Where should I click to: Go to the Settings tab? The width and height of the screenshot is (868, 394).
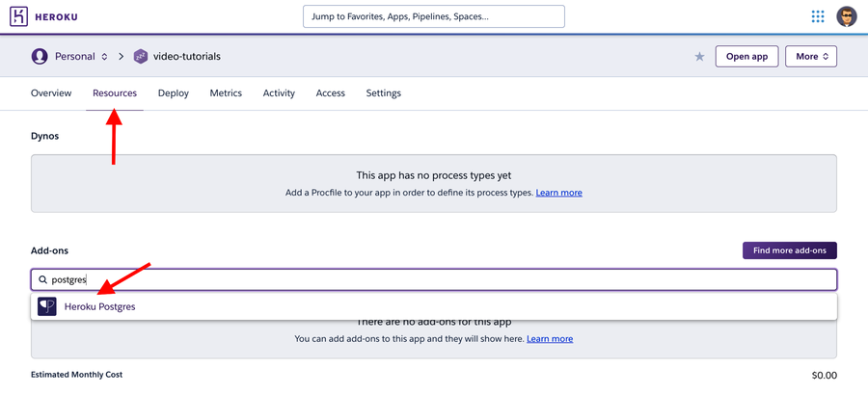click(384, 93)
